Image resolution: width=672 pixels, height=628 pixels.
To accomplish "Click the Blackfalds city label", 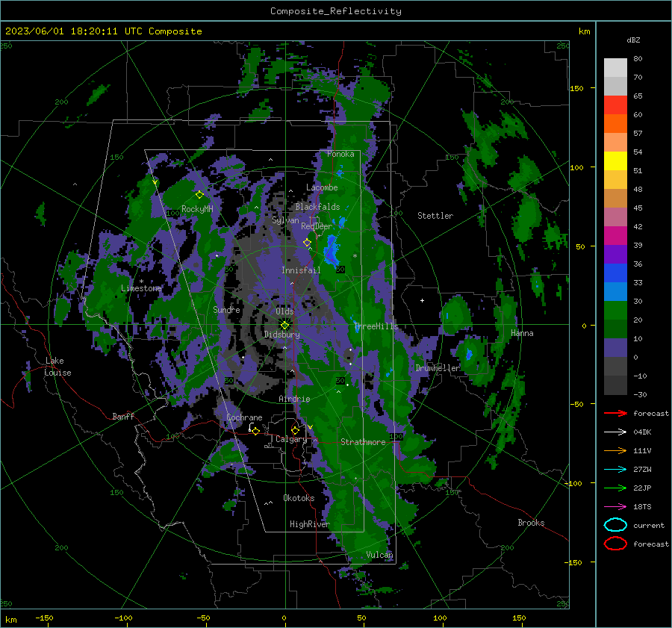I will pyautogui.click(x=317, y=207).
